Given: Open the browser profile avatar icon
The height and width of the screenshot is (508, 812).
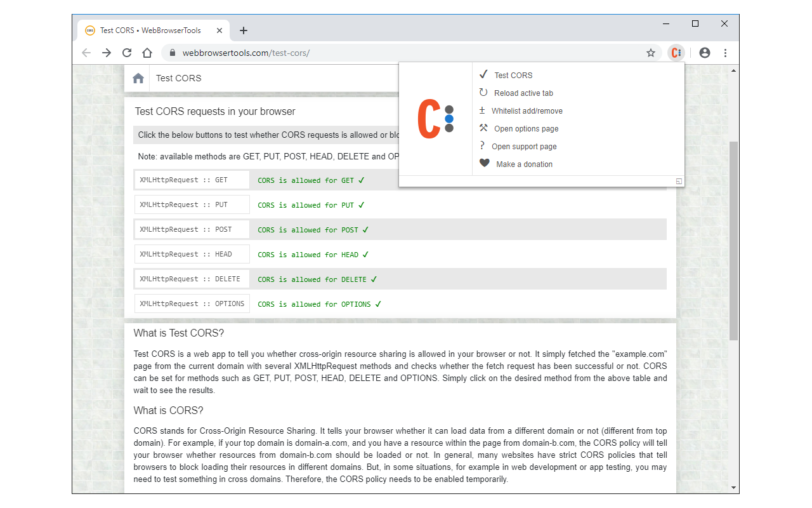Looking at the screenshot, I should coord(704,53).
